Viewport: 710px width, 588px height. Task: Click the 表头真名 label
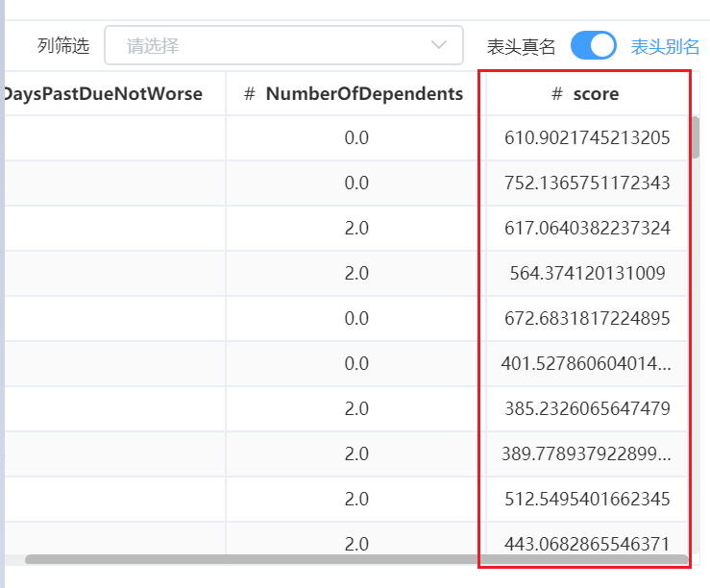pyautogui.click(x=521, y=47)
